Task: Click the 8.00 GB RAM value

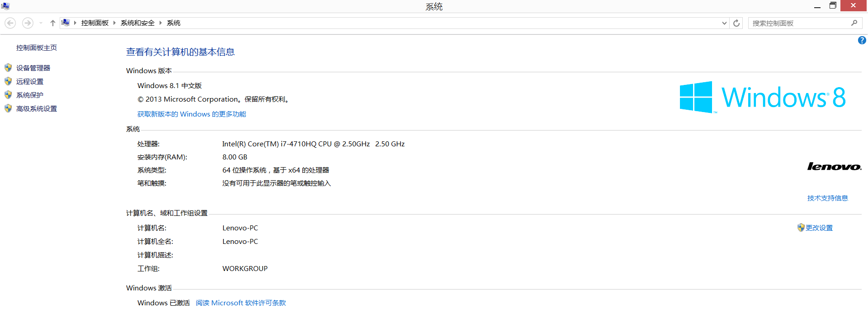Action: coord(235,157)
